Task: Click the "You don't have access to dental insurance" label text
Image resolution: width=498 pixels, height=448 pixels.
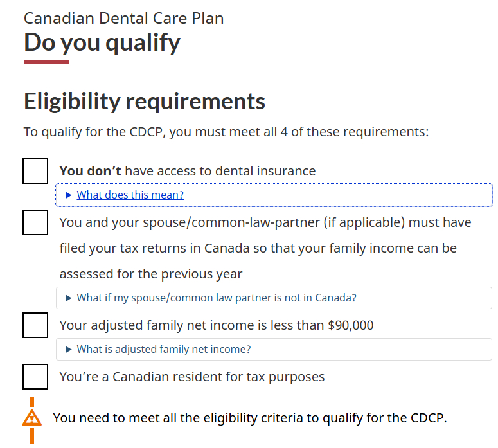Action: [188, 171]
